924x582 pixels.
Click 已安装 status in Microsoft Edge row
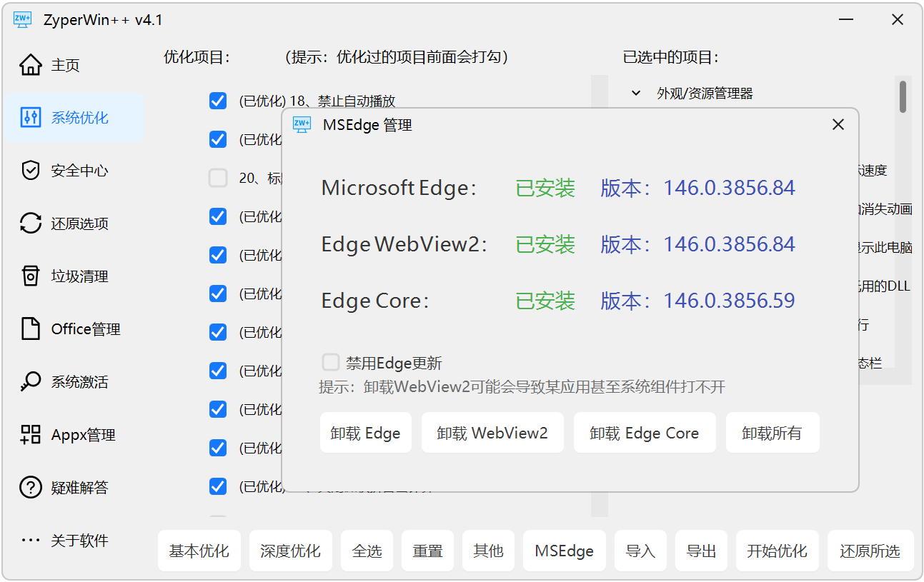click(545, 188)
